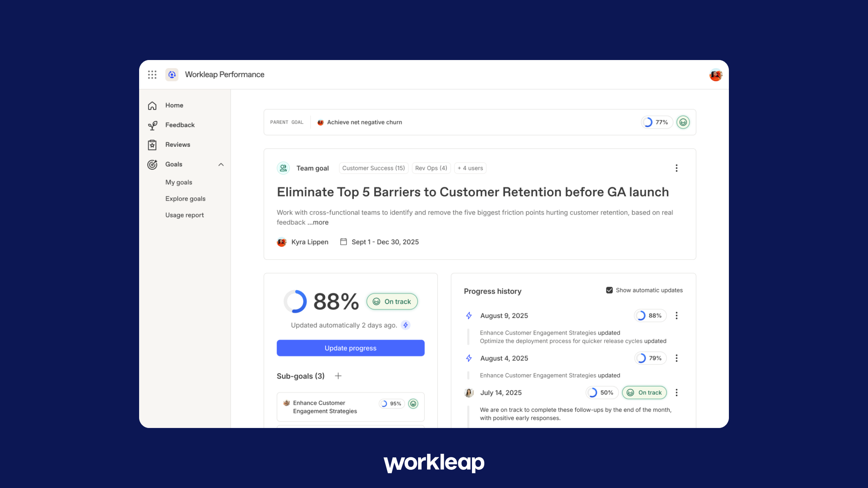
Task: Uncheck Show automatic updates checkbox
Action: [609, 290]
